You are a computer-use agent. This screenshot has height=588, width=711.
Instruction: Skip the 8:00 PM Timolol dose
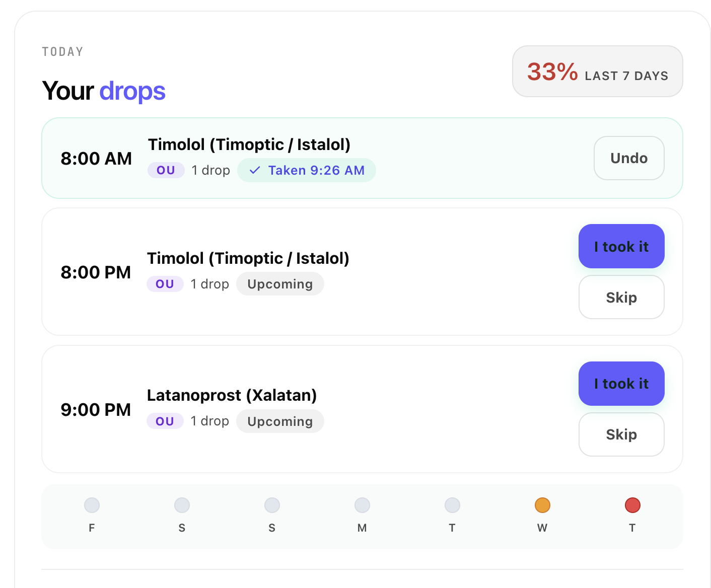click(621, 297)
